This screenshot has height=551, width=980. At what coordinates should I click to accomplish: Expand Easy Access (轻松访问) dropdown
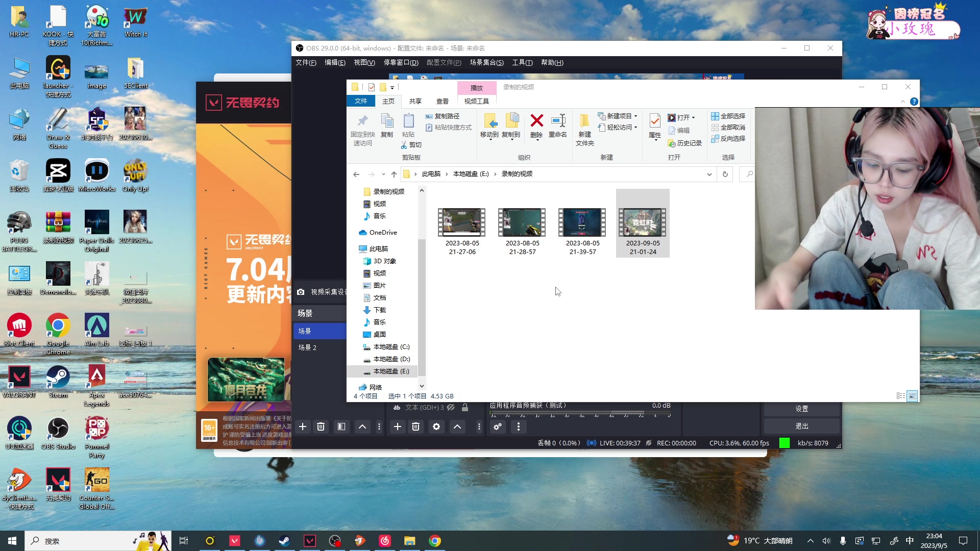click(x=618, y=128)
